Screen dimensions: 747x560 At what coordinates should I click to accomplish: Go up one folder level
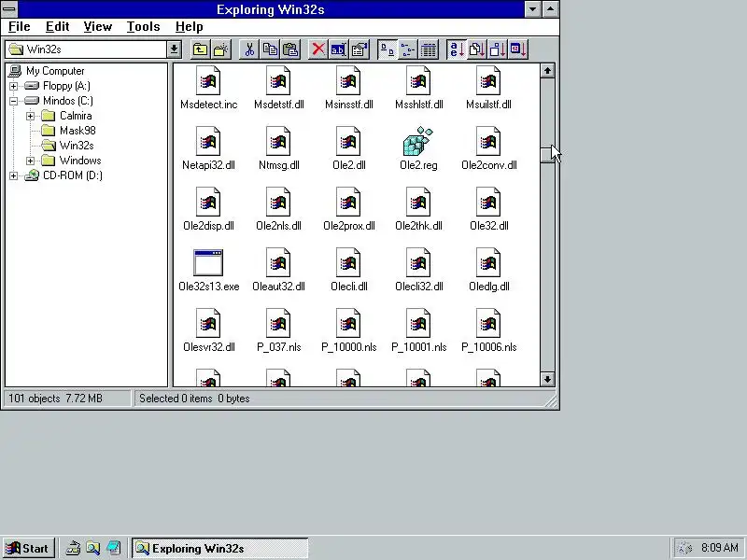tap(200, 49)
